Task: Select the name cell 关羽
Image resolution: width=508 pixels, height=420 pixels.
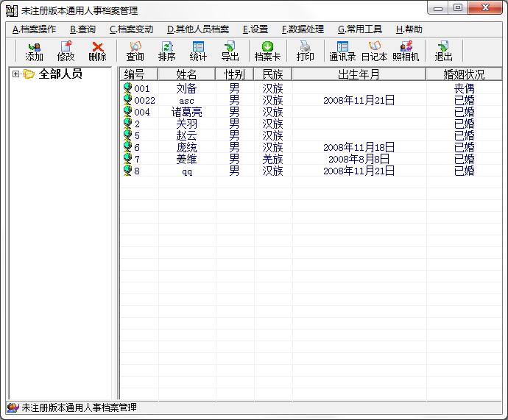Action: [186, 124]
